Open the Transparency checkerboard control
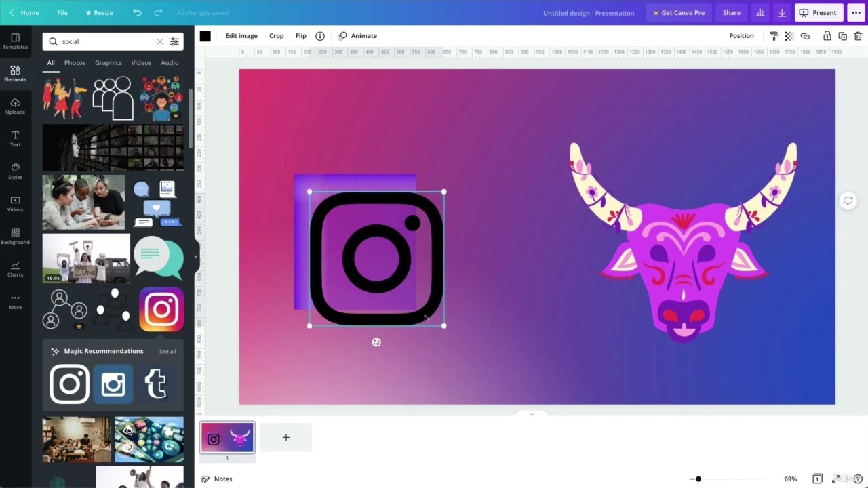This screenshot has width=868, height=488. tap(789, 36)
